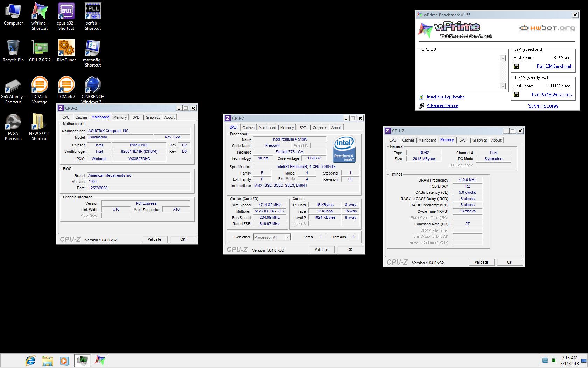Open the CINEBENCH desktop icon
Image resolution: width=588 pixels, height=368 pixels.
(93, 90)
